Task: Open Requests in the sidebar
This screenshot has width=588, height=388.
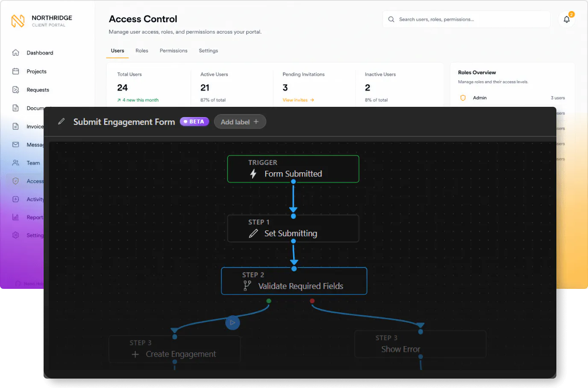Action: pos(38,90)
